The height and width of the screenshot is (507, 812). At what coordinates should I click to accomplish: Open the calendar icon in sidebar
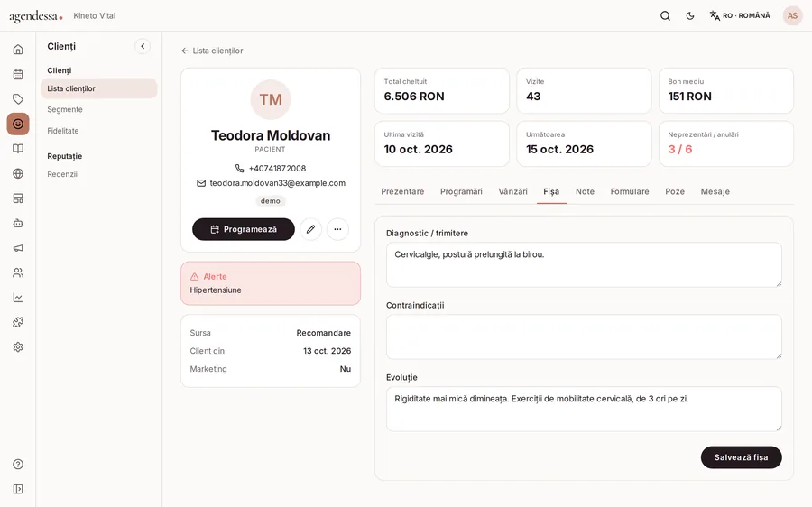click(x=18, y=74)
